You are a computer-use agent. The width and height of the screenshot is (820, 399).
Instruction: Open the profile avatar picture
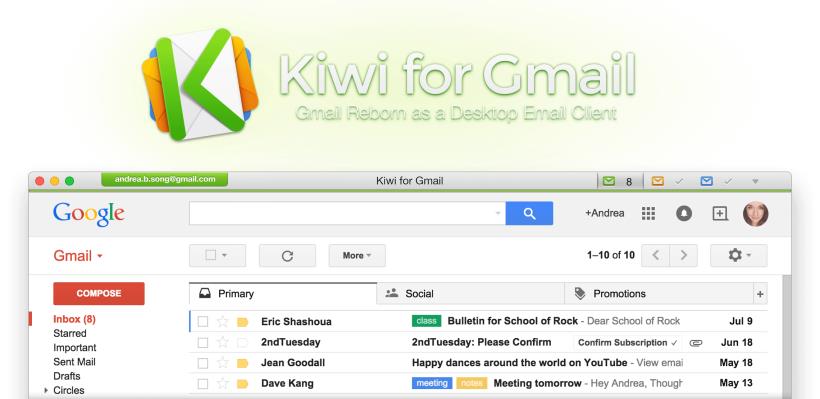coord(755,213)
